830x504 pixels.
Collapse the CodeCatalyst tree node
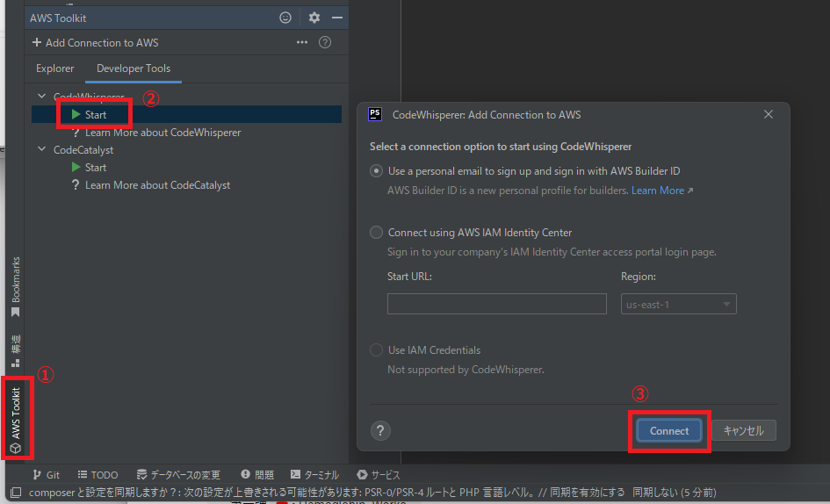click(42, 149)
